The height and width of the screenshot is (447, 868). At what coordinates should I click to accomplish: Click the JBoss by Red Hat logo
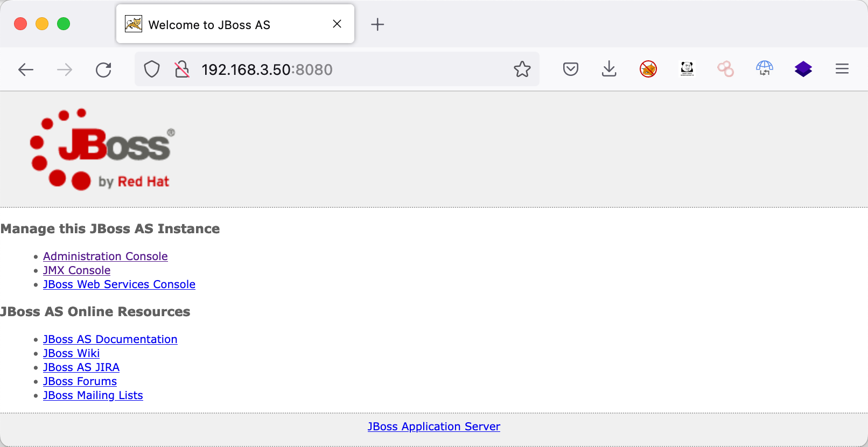tap(102, 150)
